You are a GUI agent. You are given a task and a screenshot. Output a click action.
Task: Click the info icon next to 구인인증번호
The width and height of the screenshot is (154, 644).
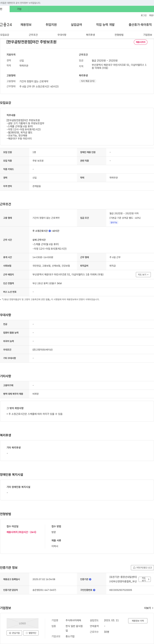94,590
